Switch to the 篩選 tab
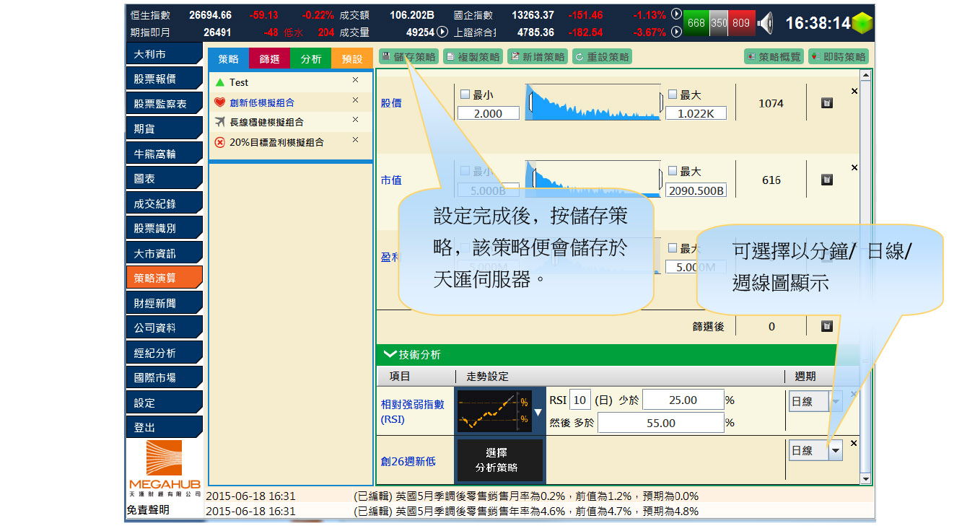 pos(269,59)
